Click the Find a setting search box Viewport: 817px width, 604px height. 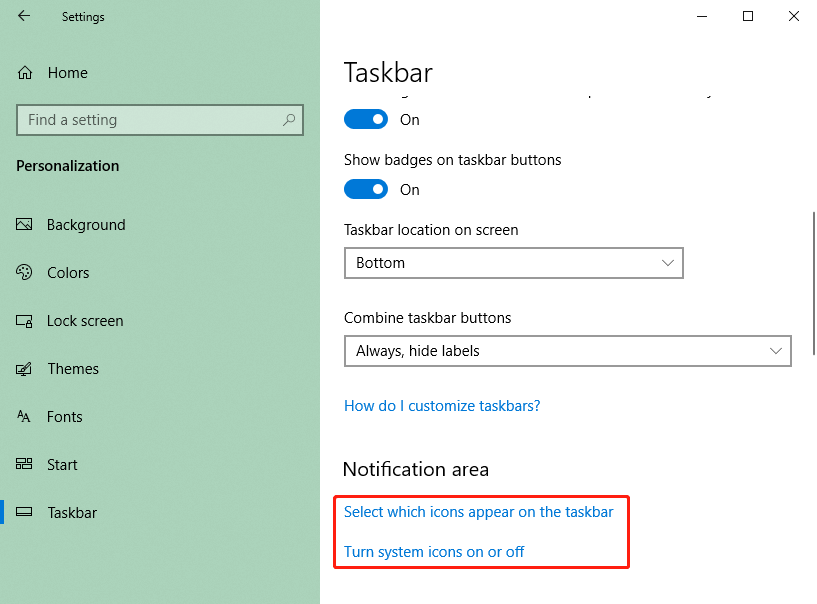pos(160,119)
